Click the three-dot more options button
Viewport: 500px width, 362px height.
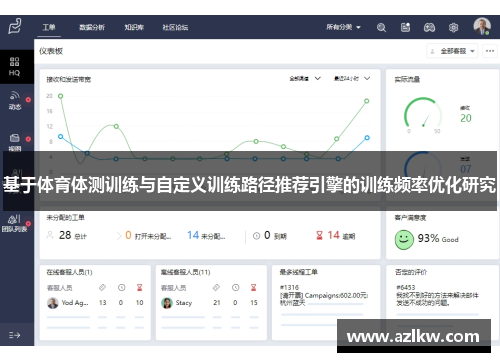coord(490,51)
